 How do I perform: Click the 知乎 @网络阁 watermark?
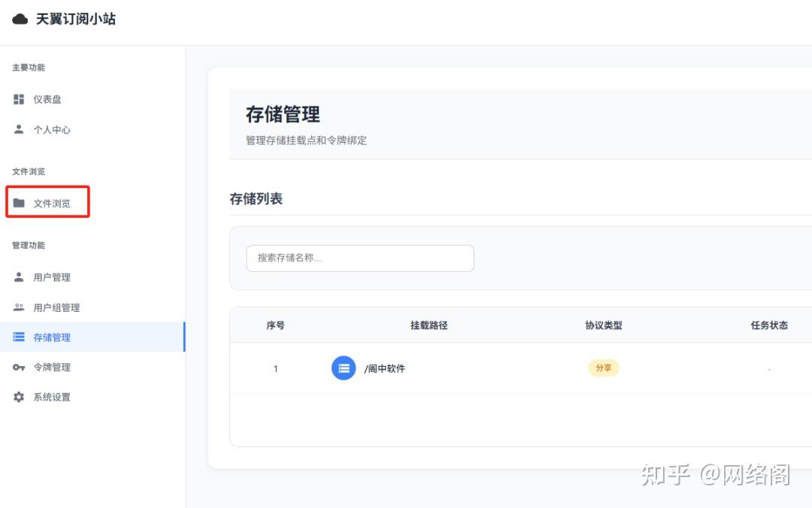(715, 475)
